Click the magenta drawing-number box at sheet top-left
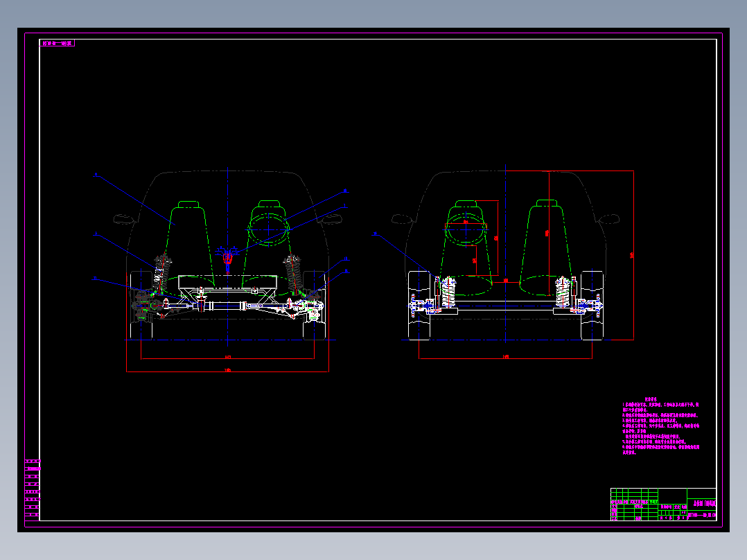The width and height of the screenshot is (747, 560). [x=57, y=43]
